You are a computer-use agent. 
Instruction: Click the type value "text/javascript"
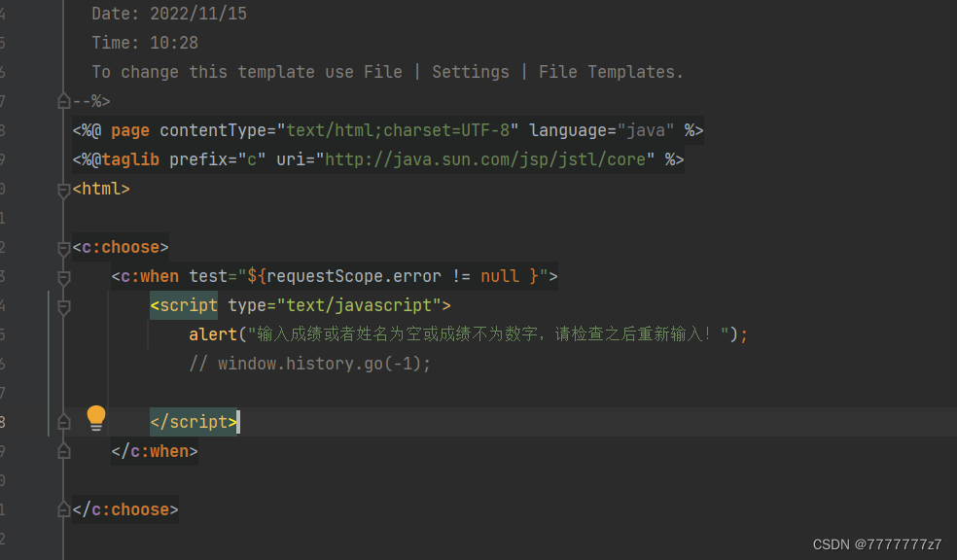tap(359, 305)
